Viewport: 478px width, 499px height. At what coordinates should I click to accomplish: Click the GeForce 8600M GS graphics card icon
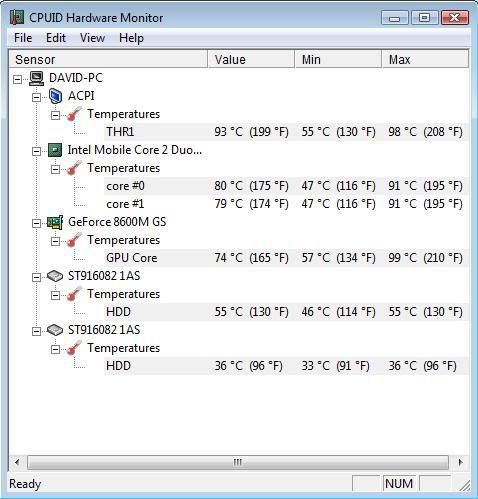pyautogui.click(x=55, y=222)
